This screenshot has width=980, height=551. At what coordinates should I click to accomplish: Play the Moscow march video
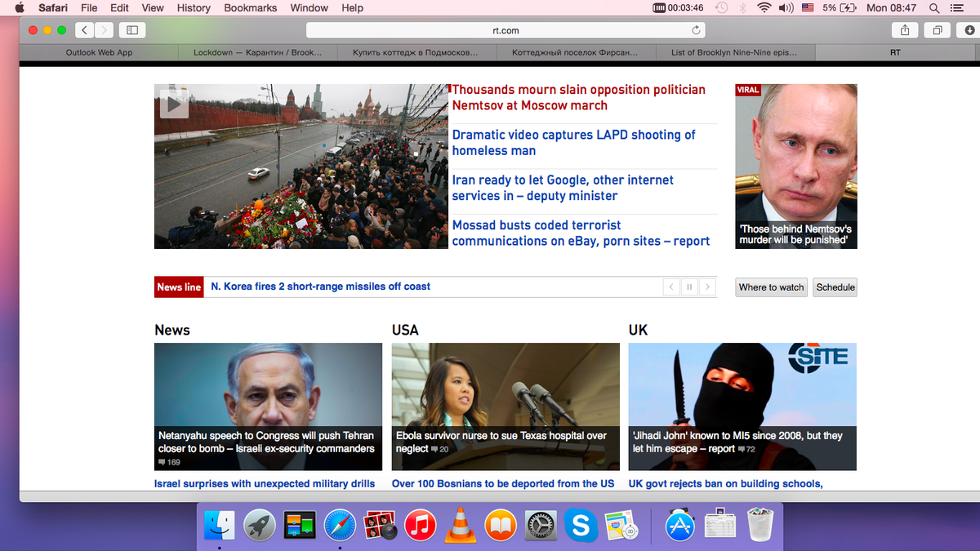(174, 104)
